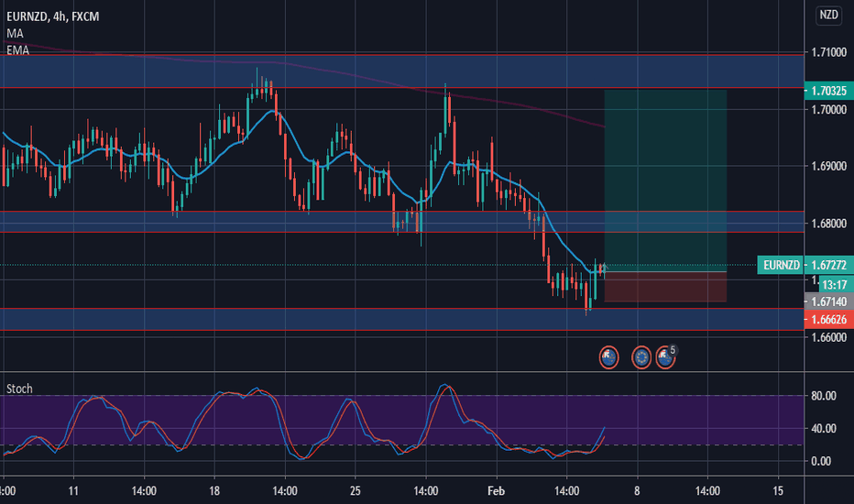Click the Feb date on time axis
Image resolution: width=854 pixels, height=504 pixels.
[x=496, y=491]
